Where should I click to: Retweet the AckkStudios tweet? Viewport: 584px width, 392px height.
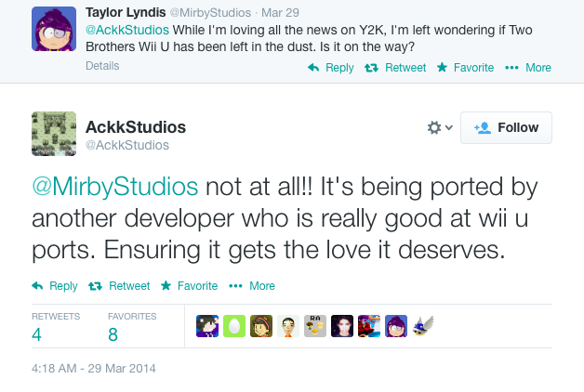[119, 285]
